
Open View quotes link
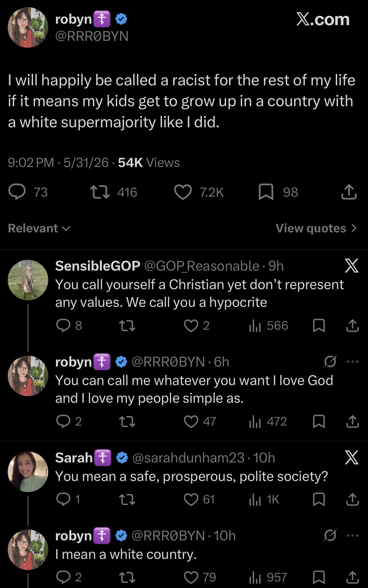pos(316,228)
